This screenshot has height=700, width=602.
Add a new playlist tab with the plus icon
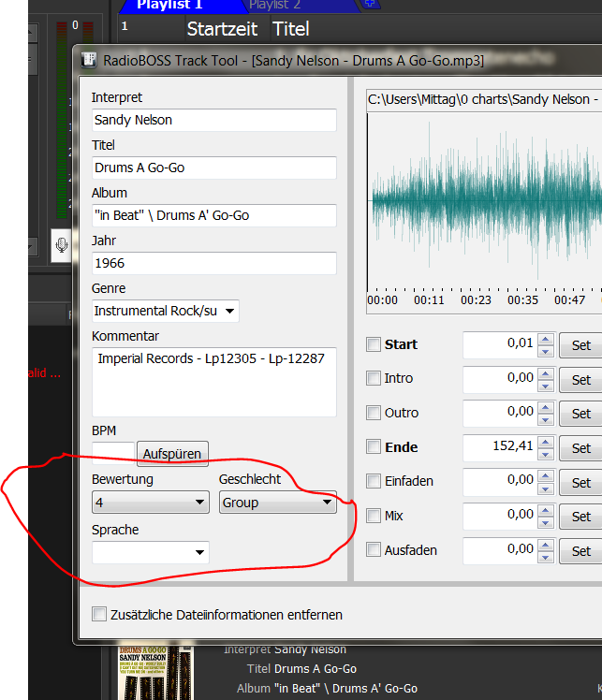(370, 4)
